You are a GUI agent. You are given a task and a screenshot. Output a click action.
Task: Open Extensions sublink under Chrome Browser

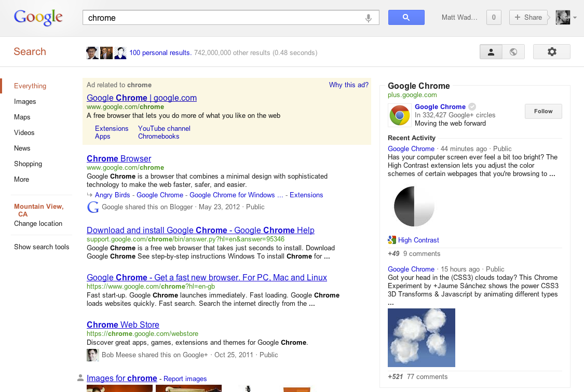306,195
